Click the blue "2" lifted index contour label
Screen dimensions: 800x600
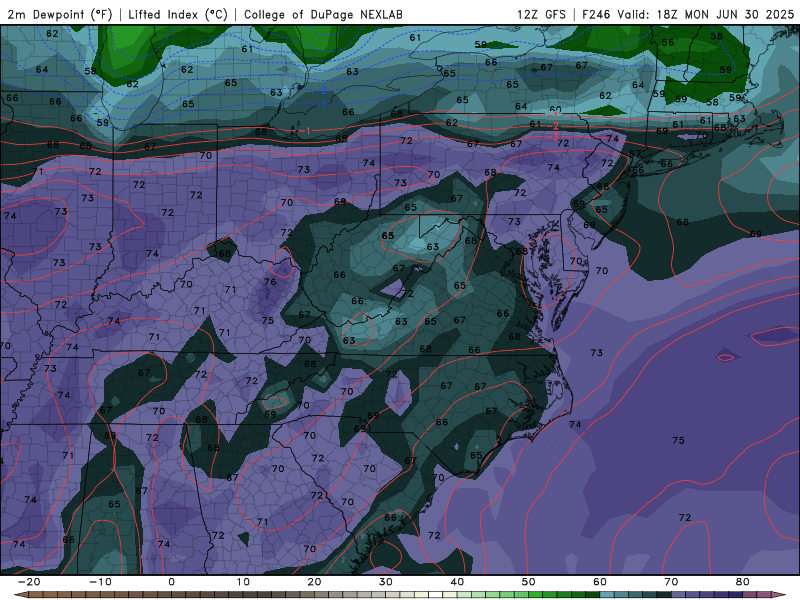[323, 91]
